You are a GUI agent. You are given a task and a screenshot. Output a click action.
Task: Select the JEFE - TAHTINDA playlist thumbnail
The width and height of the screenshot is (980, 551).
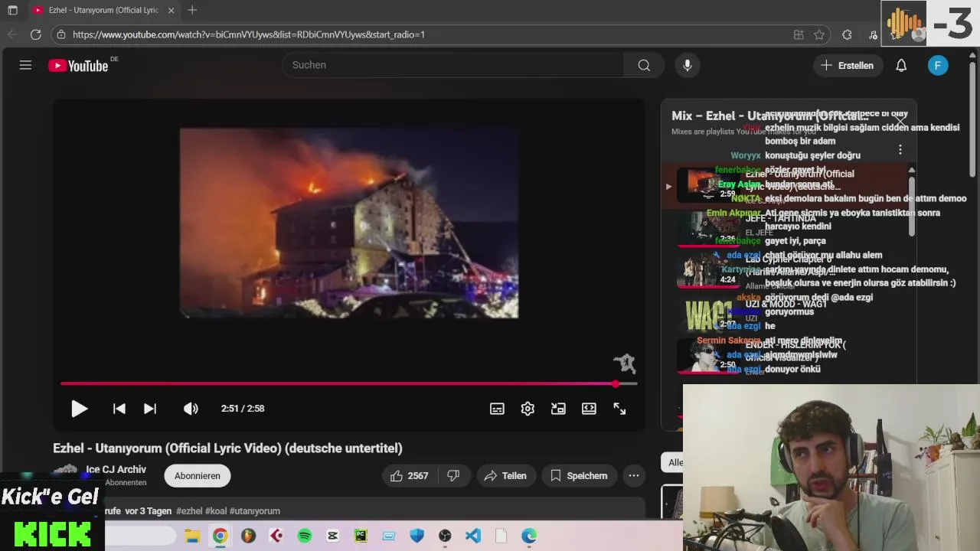click(x=709, y=228)
